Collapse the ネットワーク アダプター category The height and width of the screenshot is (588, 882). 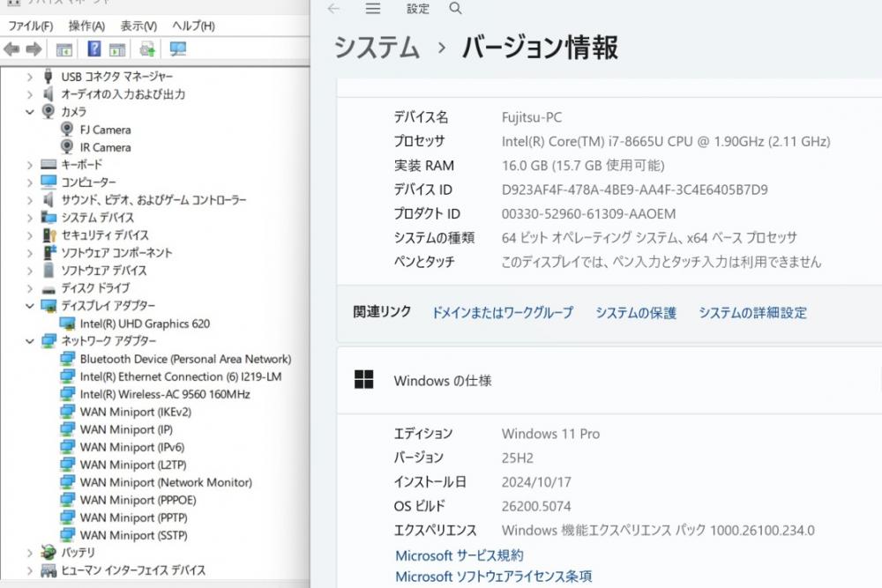pos(30,341)
